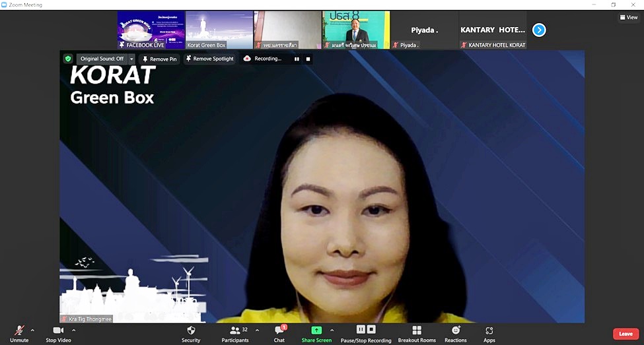
Task: Pause recording in the bottom toolbar
Action: (x=361, y=329)
